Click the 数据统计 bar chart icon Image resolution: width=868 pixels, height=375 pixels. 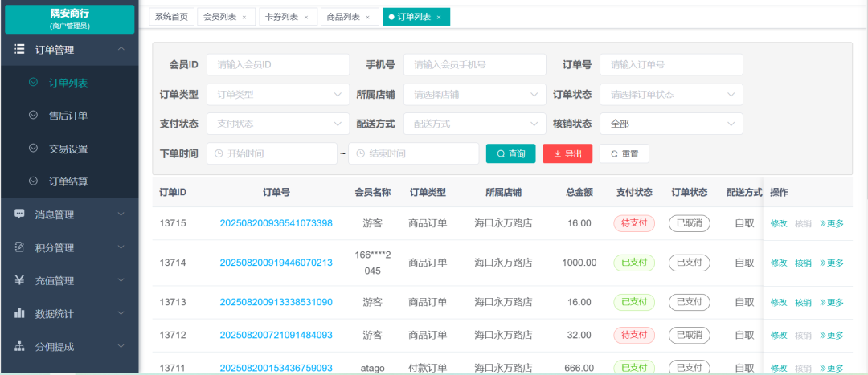tap(19, 313)
